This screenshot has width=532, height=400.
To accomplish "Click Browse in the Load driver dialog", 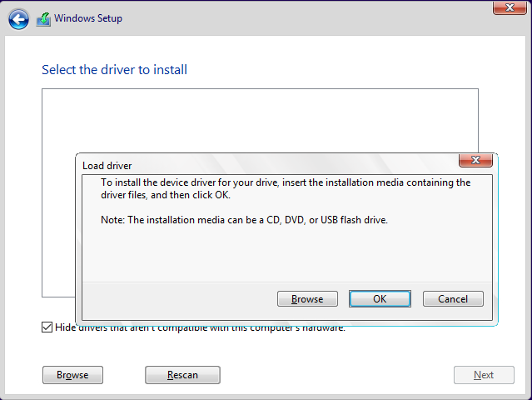I will pyautogui.click(x=306, y=299).
